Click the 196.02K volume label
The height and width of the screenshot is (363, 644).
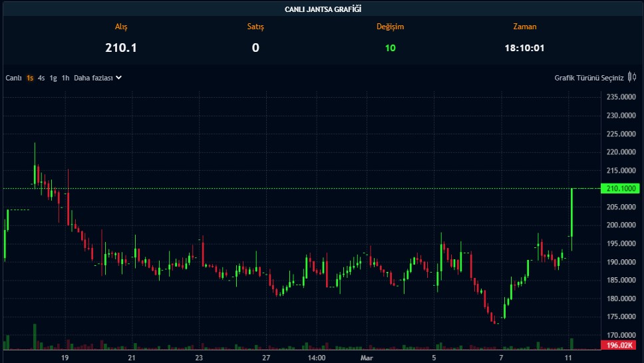click(x=620, y=346)
